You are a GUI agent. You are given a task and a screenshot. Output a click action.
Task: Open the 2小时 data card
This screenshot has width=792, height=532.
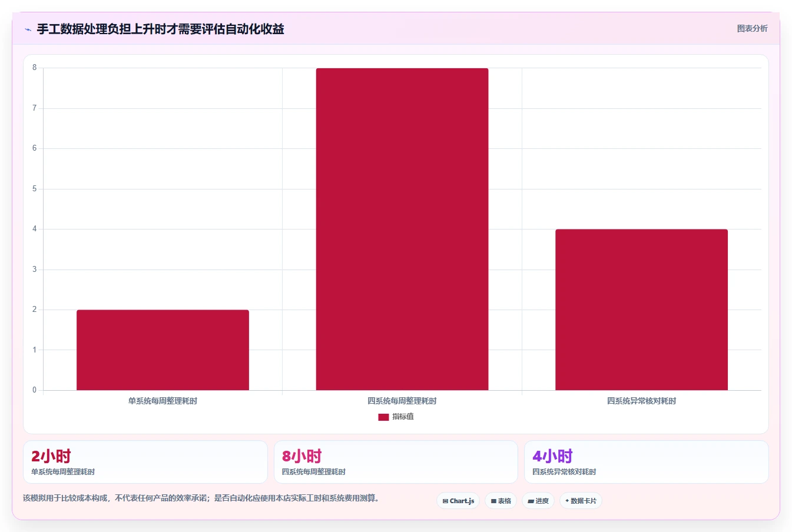[145, 462]
